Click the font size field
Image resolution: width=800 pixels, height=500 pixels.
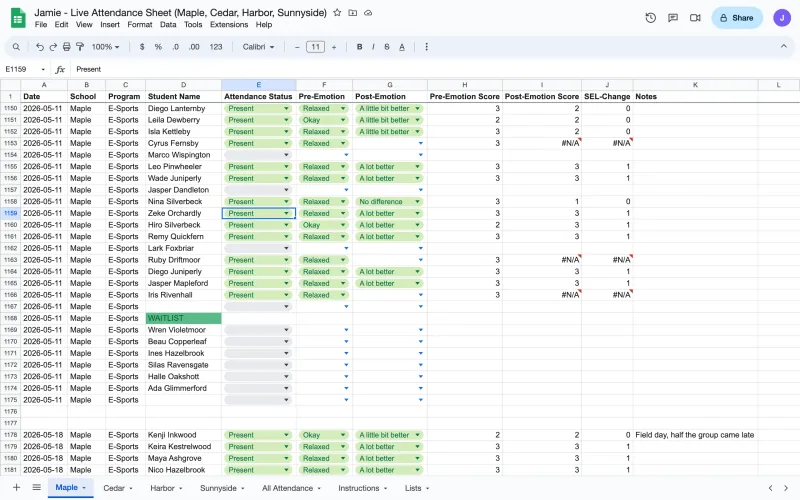click(x=315, y=47)
